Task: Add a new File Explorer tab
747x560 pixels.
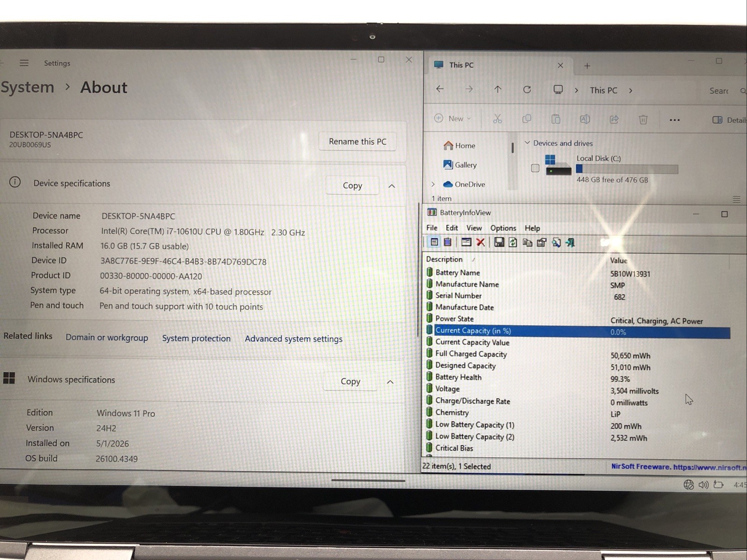Action: click(x=587, y=66)
